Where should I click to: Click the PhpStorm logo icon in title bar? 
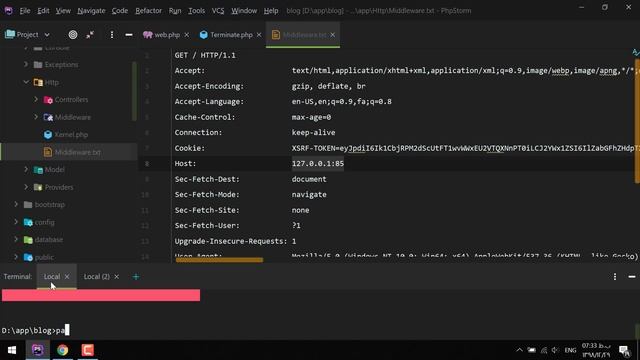[x=8, y=11]
